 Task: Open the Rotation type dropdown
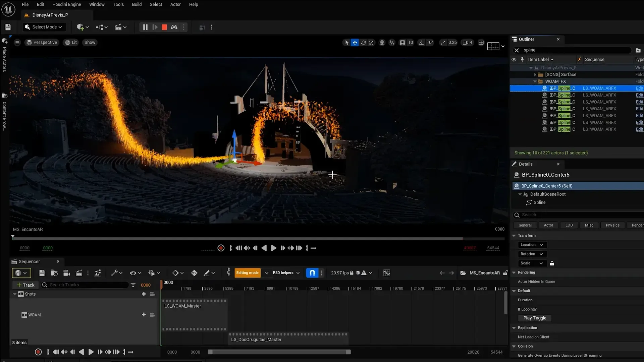tap(532, 254)
